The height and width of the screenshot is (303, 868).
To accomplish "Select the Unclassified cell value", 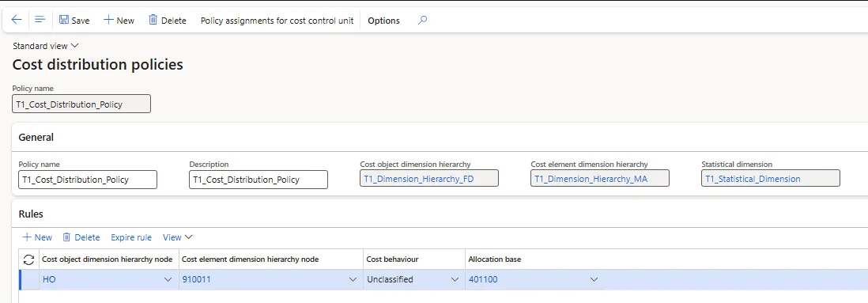I will [x=390, y=280].
